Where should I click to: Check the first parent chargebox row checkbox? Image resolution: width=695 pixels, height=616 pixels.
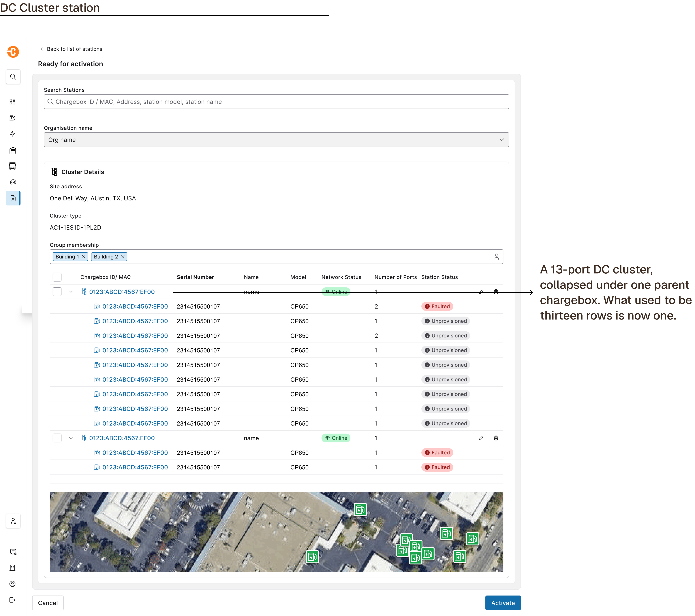coord(57,292)
